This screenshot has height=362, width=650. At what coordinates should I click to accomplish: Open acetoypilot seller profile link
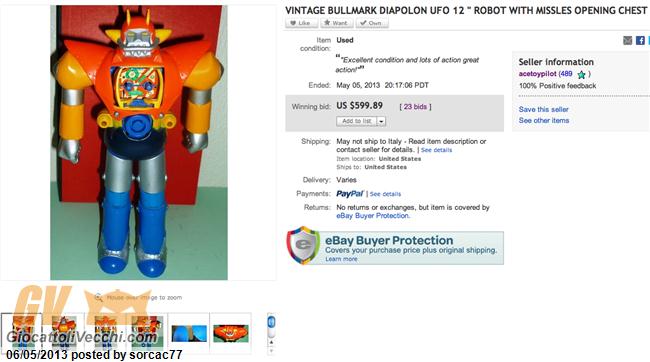(537, 74)
